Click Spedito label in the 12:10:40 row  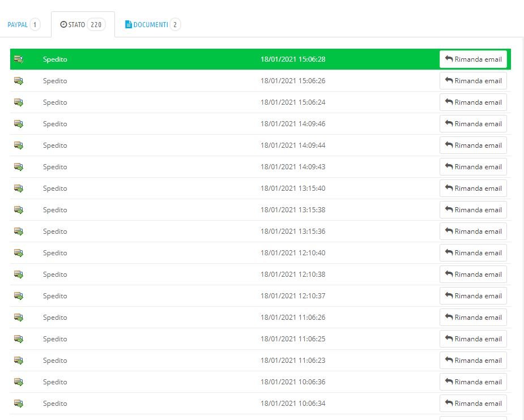pos(55,253)
